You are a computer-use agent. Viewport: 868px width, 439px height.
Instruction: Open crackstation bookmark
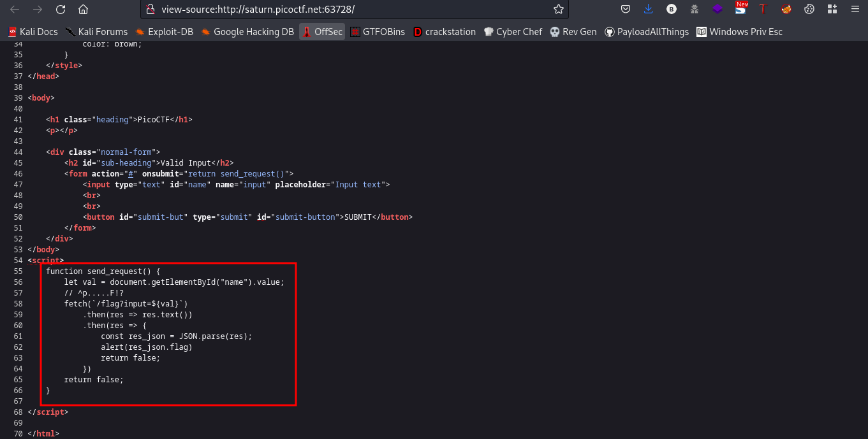click(445, 32)
